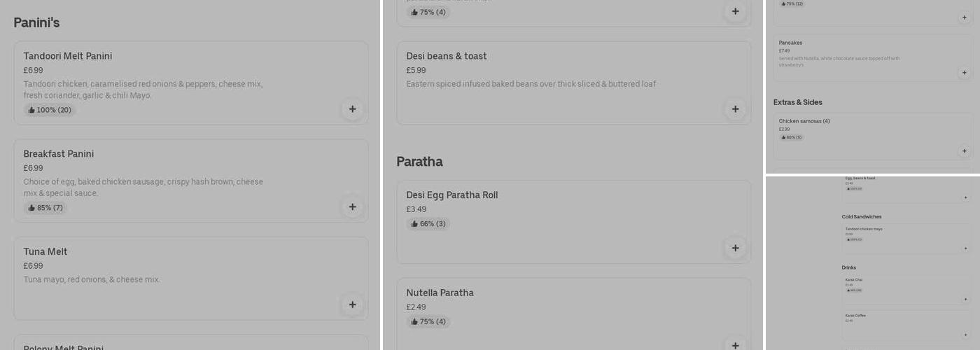Add Karak Chai to the order

point(966,300)
